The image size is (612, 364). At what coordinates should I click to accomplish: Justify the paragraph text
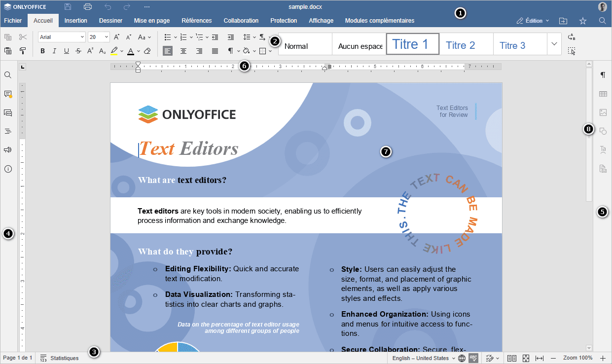click(x=215, y=51)
